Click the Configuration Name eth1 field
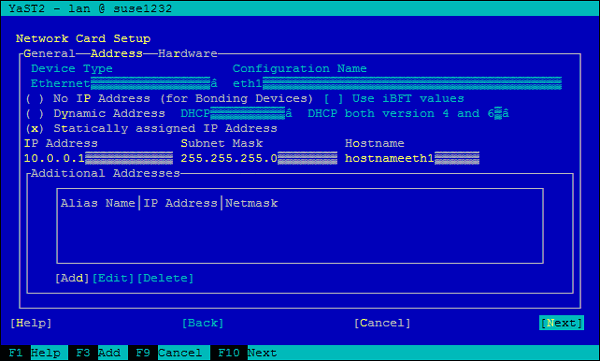Image resolution: width=600 pixels, height=361 pixels. [x=397, y=83]
